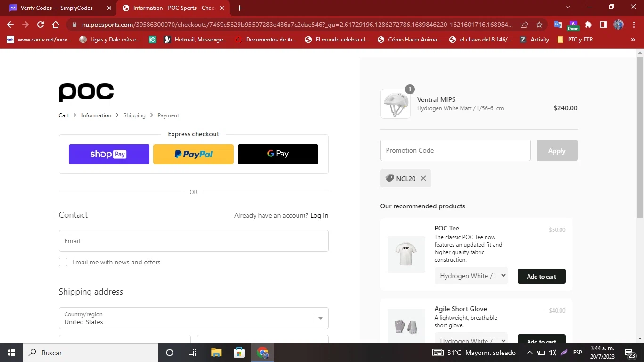Open the POC Tee variant dropdown
644x362 pixels.
(x=471, y=276)
